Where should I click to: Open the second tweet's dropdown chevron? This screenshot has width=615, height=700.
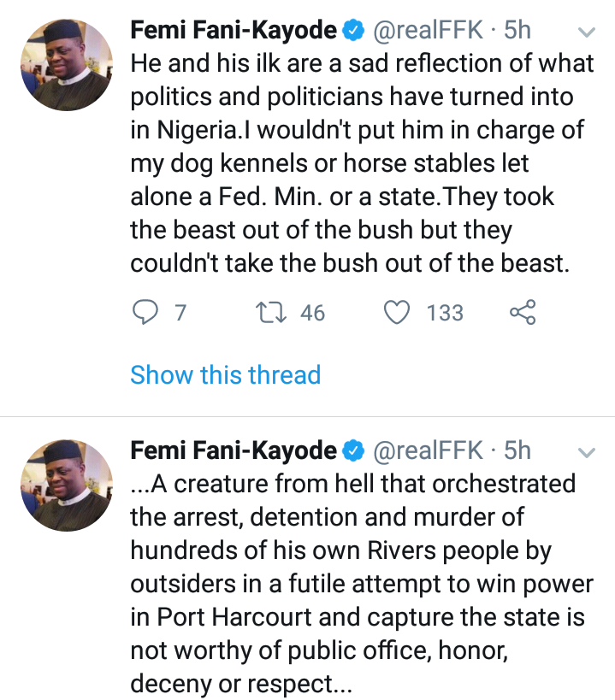pyautogui.click(x=587, y=451)
